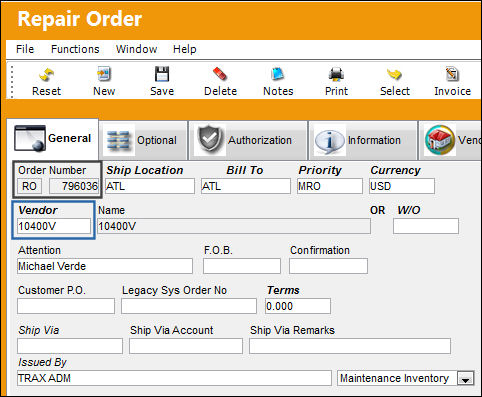Click the F.O.B. input field
482x397 pixels.
(242, 266)
